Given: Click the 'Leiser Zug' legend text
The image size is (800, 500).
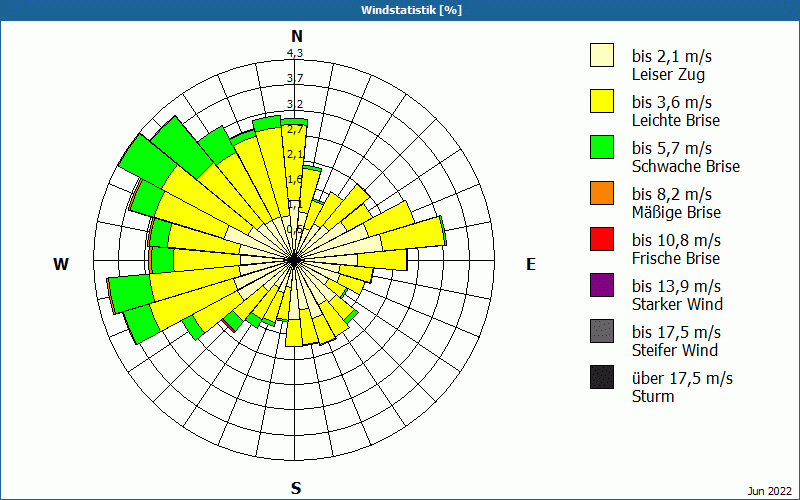Looking at the screenshot, I should (669, 74).
